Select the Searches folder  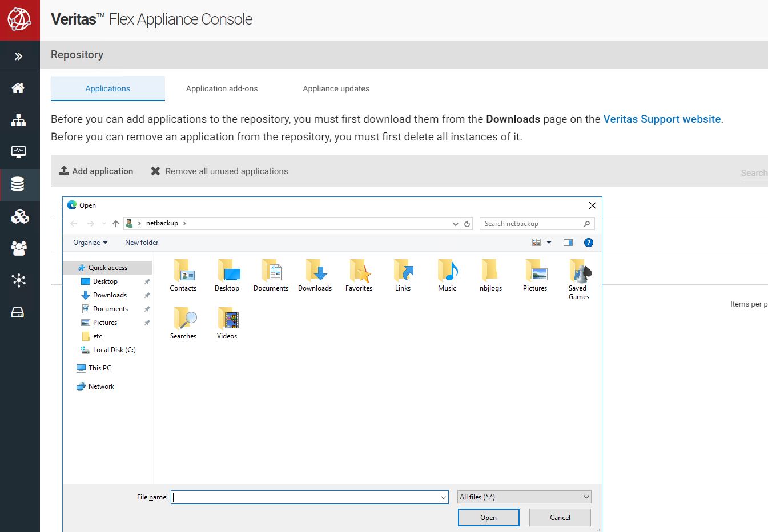click(183, 323)
